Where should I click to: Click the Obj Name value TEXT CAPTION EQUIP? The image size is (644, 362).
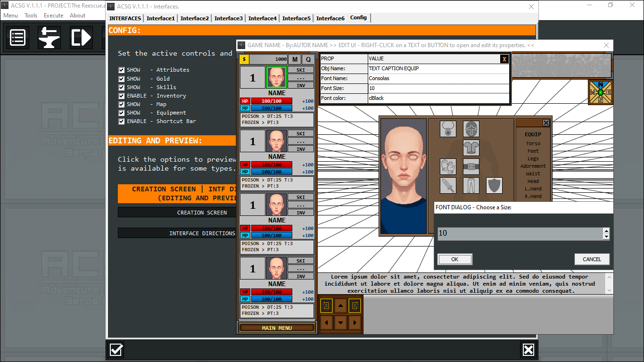coord(438,68)
